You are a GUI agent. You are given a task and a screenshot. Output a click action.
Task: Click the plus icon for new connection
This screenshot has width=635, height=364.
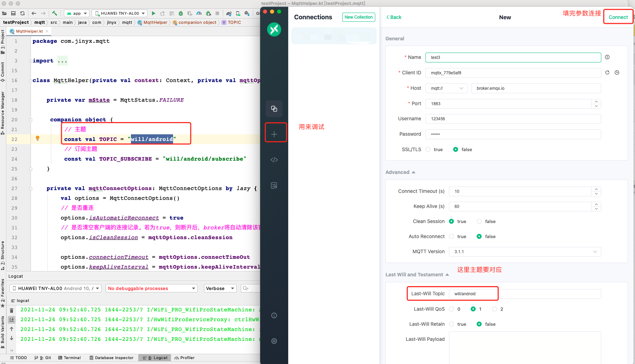274,134
